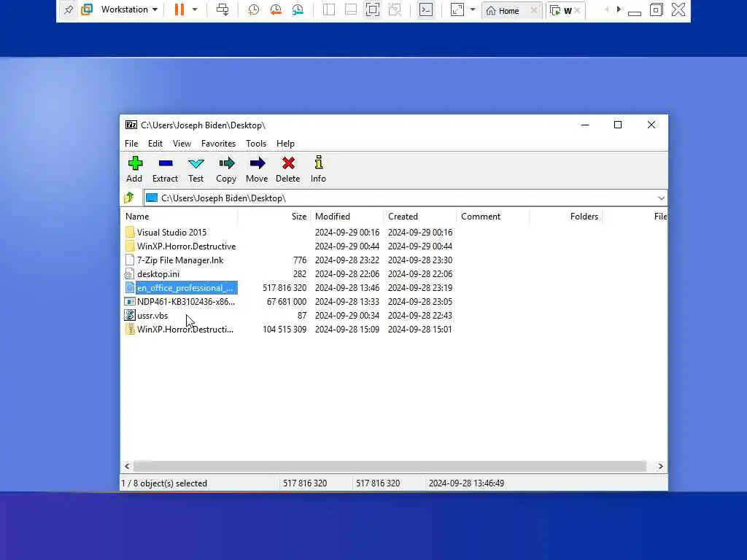Sort by the Modified column header
Image resolution: width=747 pixels, height=560 pixels.
[347, 216]
